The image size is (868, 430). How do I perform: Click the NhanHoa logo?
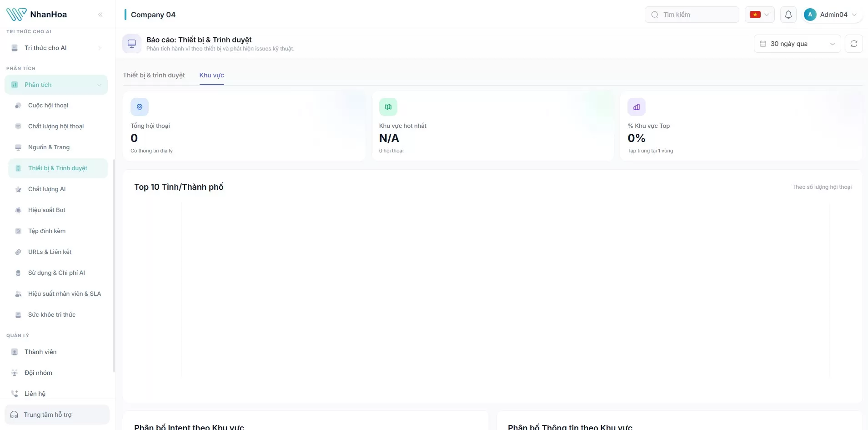pyautogui.click(x=37, y=15)
